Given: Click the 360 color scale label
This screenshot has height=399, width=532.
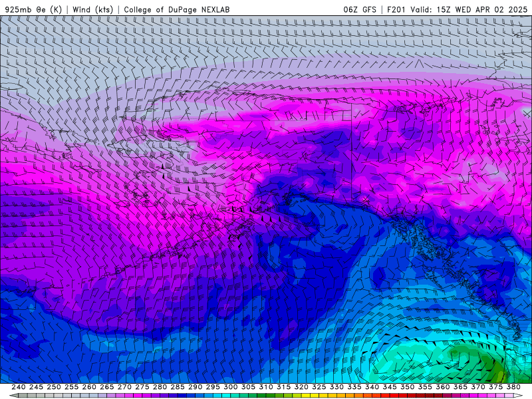Looking at the screenshot, I should pyautogui.click(x=443, y=387).
